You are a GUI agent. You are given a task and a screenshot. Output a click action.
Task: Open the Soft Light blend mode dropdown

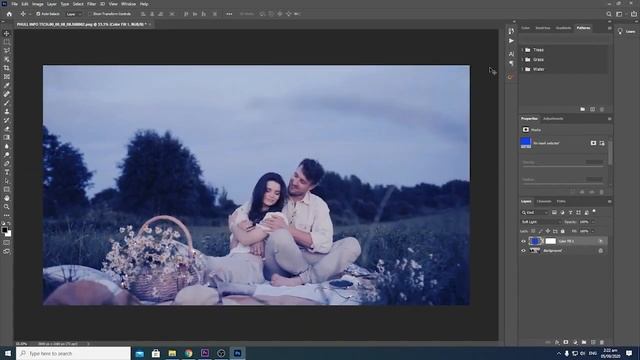541,222
